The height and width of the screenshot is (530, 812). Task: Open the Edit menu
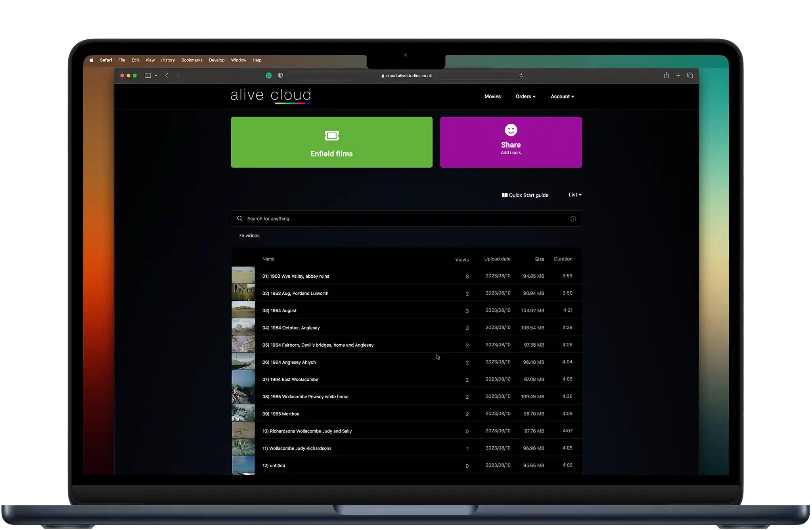(x=135, y=60)
